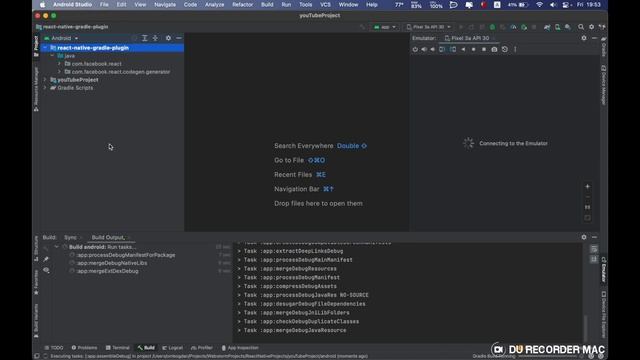Select the Build Output tab
The image size is (640, 360).
(108, 237)
